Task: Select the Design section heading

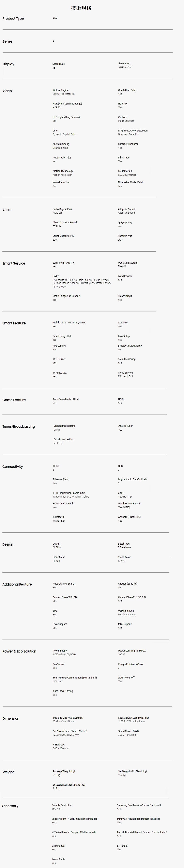Action: point(8,545)
